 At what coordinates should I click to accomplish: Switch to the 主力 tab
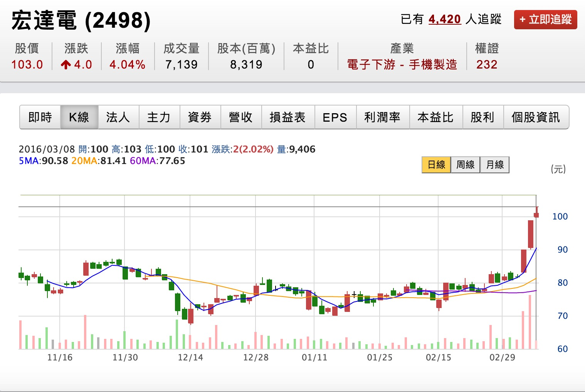click(159, 117)
